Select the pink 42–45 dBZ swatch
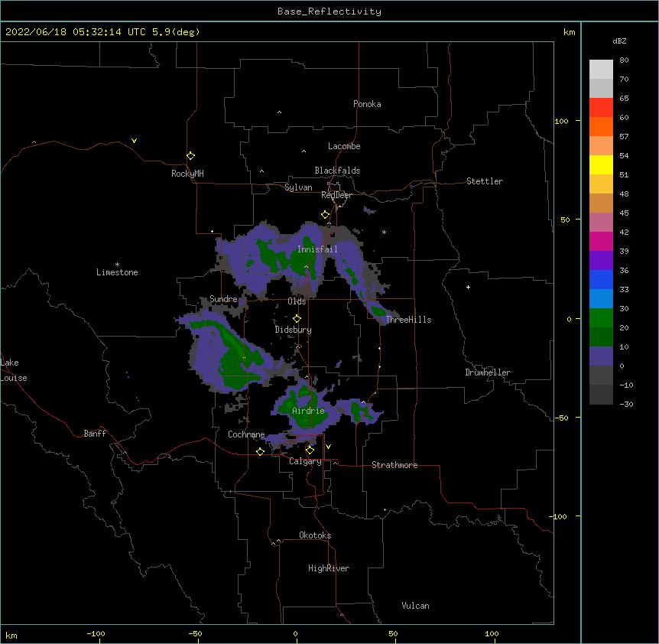The width and height of the screenshot is (659, 644). pos(601,223)
